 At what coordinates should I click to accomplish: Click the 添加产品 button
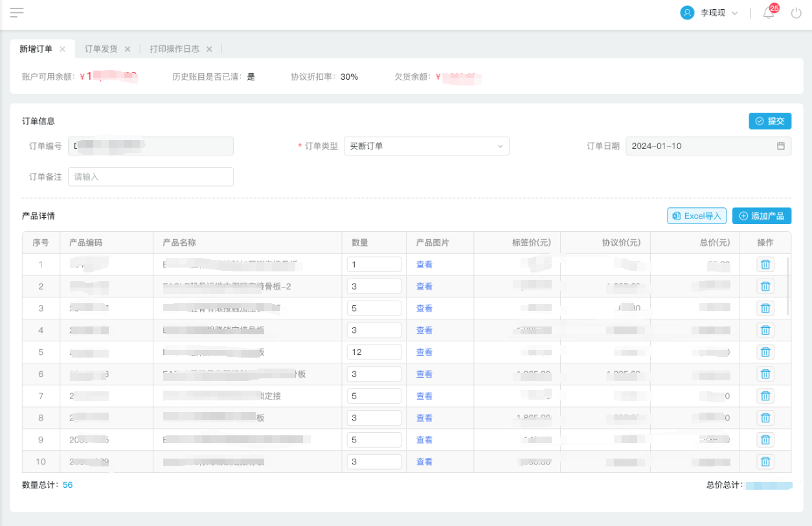pos(761,216)
